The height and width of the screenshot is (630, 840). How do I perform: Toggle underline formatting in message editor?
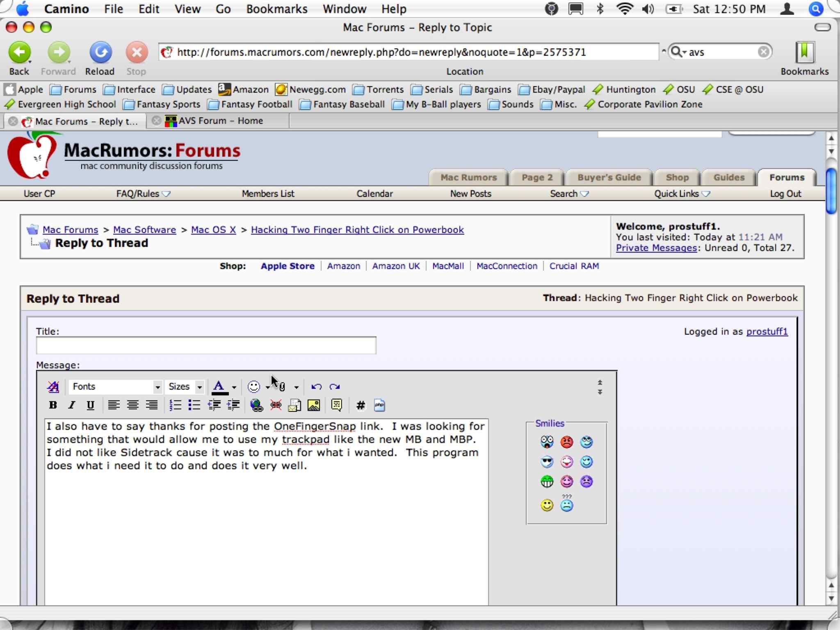[91, 405]
